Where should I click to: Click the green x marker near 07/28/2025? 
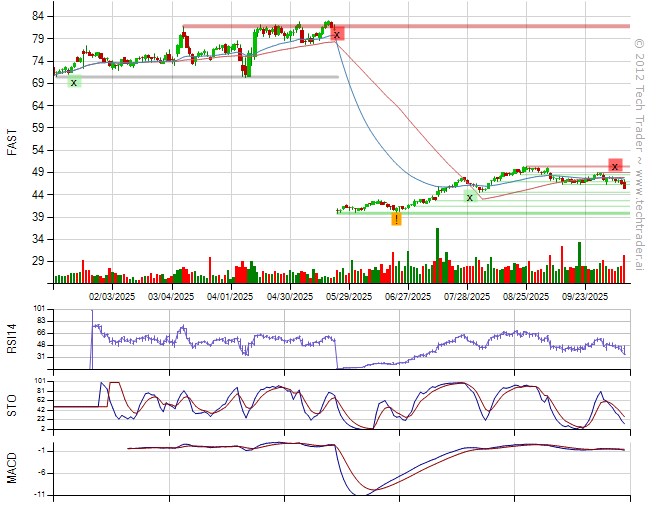[x=469, y=197]
